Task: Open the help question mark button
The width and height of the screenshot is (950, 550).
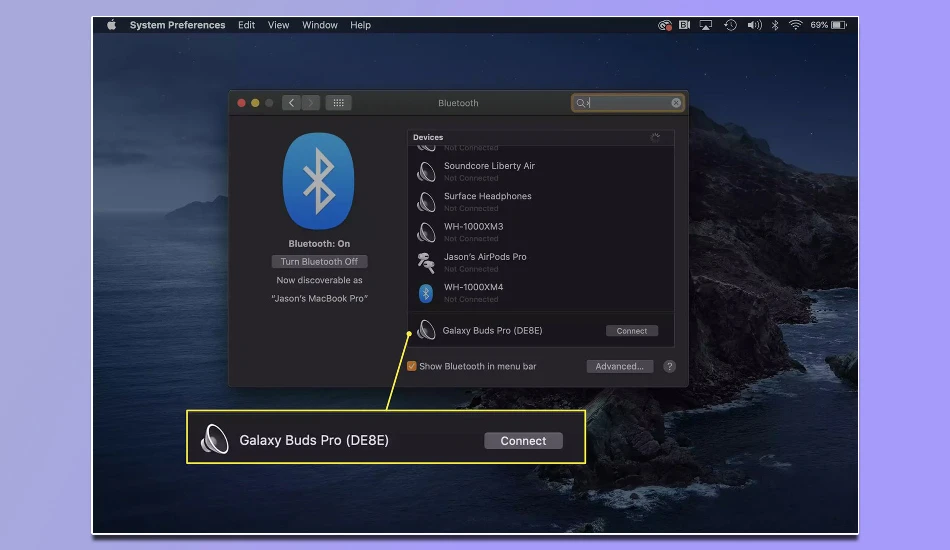Action: (x=669, y=366)
